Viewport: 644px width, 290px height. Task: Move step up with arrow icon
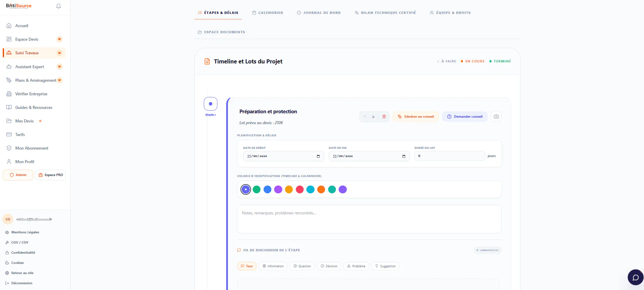(x=365, y=117)
